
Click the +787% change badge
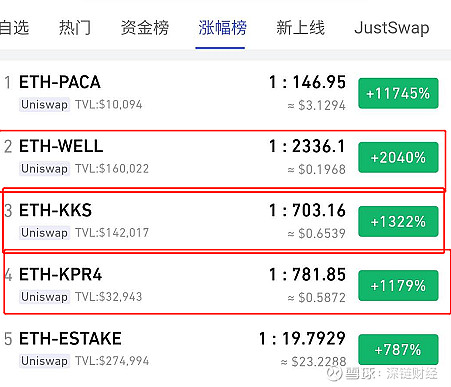pyautogui.click(x=398, y=349)
